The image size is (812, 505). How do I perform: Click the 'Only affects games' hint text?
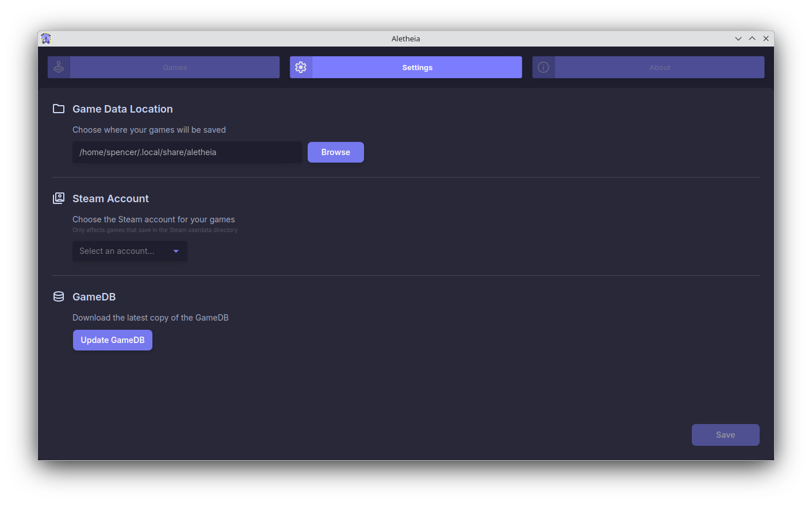(155, 230)
